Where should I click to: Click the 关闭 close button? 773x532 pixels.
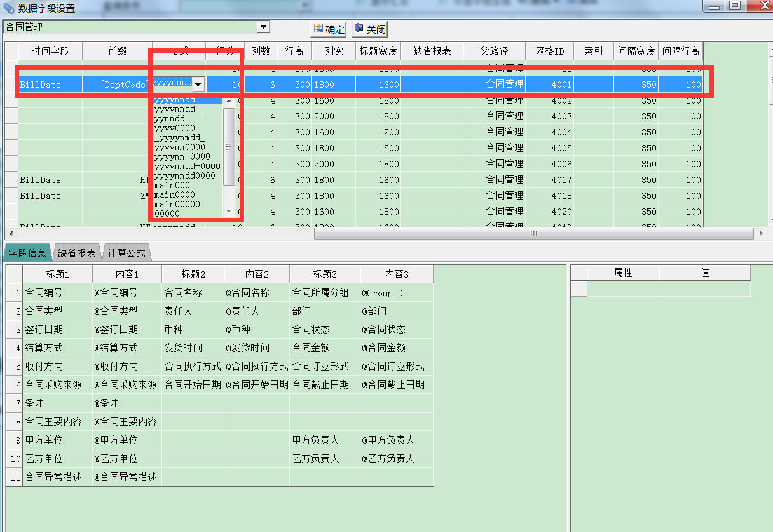click(369, 29)
